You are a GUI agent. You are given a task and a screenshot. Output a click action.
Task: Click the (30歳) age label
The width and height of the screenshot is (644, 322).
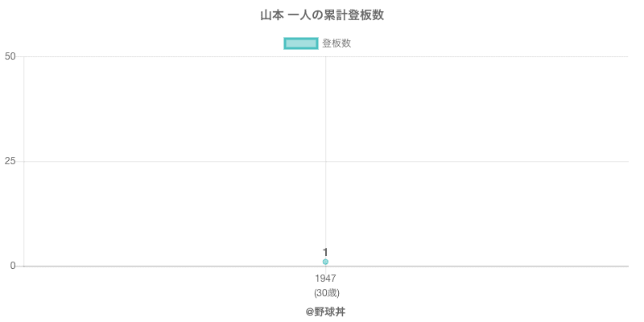point(325,292)
